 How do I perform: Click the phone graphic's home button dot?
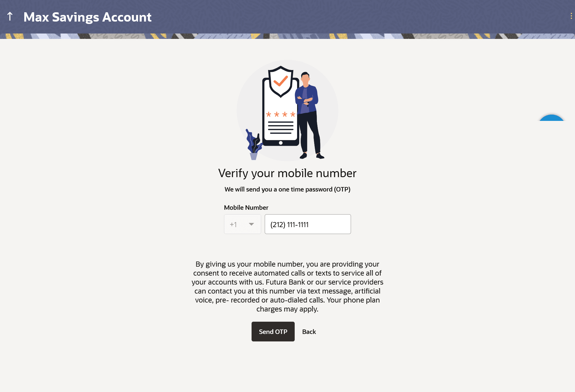point(281,143)
